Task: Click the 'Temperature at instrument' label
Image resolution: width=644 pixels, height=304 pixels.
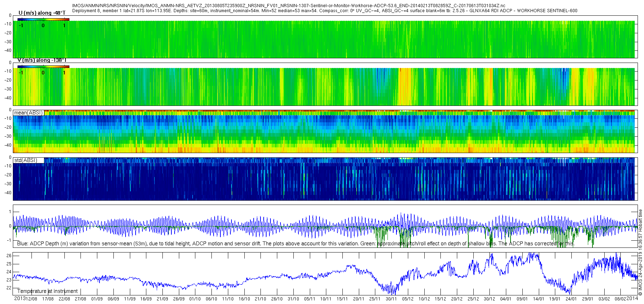Action: click(47, 291)
